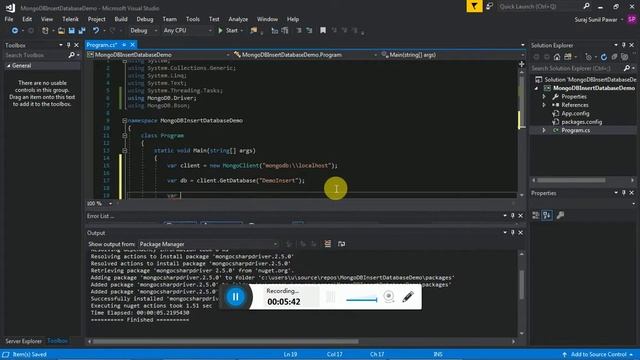Image resolution: width=640 pixels, height=360 pixels.
Task: Click the yellow feedback notification flag icon
Action: click(474, 6)
